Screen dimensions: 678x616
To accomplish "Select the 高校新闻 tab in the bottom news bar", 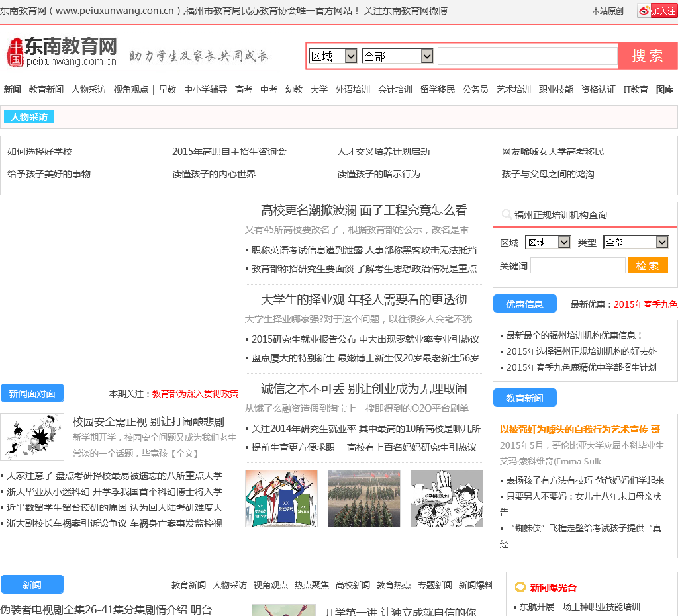I will 353,585.
